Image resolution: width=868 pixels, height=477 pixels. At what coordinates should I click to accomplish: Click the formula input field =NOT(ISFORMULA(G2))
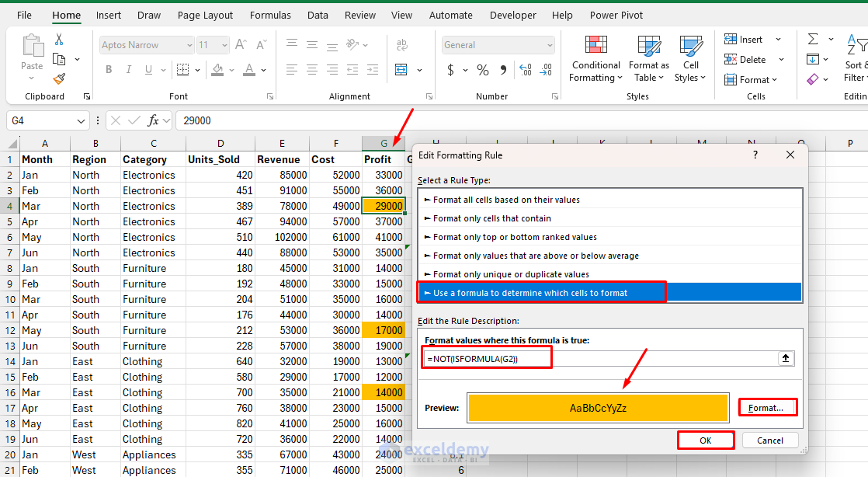599,358
